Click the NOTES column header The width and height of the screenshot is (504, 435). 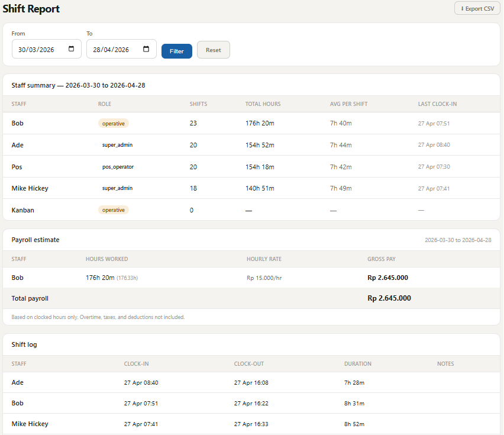click(445, 363)
